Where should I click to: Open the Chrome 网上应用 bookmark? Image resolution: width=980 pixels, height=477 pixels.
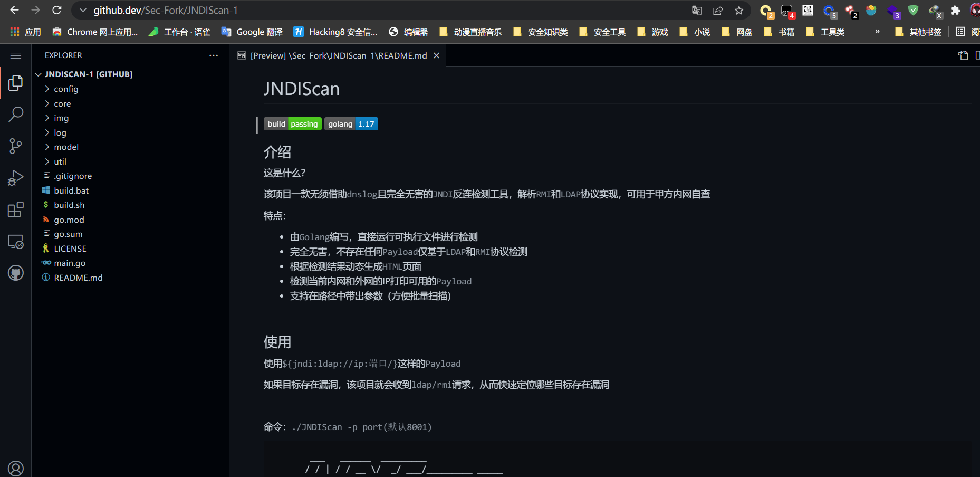[x=95, y=32]
